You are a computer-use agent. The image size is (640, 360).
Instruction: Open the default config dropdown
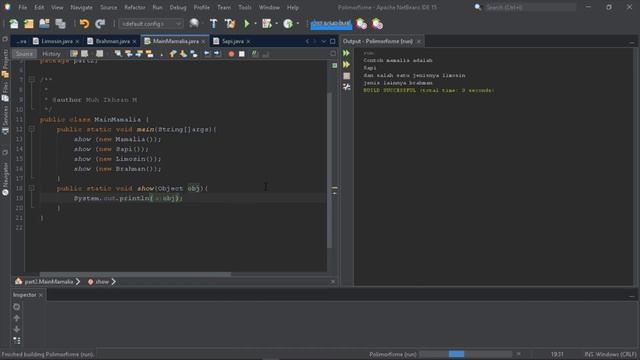151,24
